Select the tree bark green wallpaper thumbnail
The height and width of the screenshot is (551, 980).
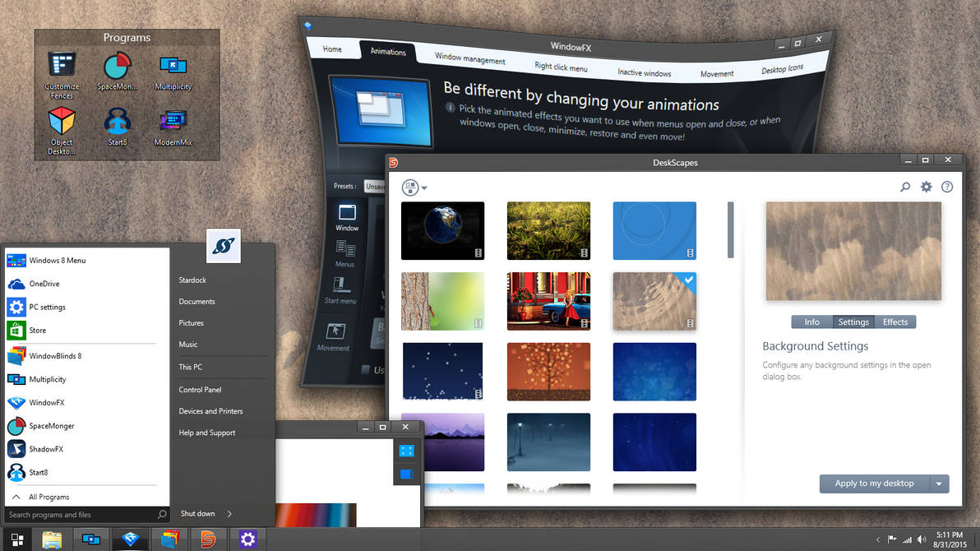pyautogui.click(x=442, y=301)
